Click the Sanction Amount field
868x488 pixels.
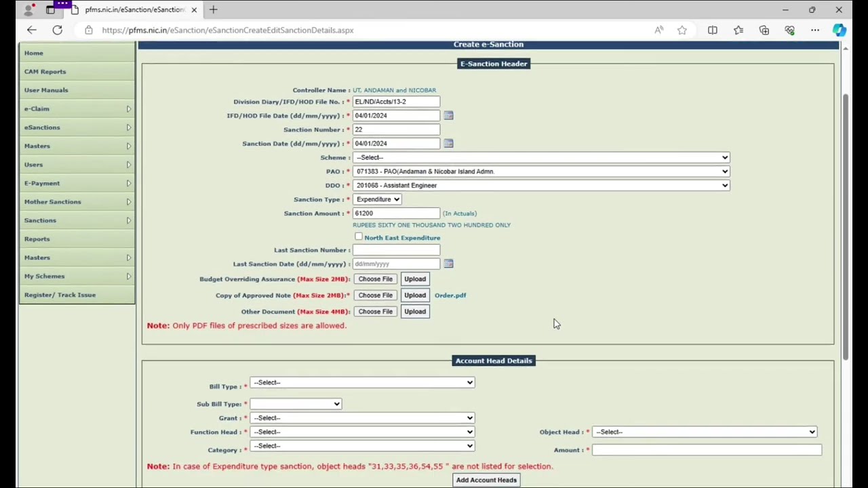[396, 213]
